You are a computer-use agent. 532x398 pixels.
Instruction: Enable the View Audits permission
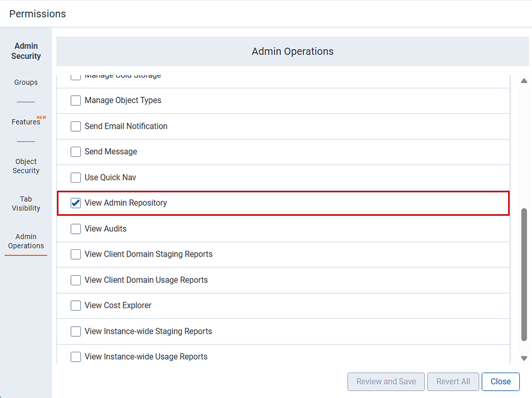coord(76,228)
